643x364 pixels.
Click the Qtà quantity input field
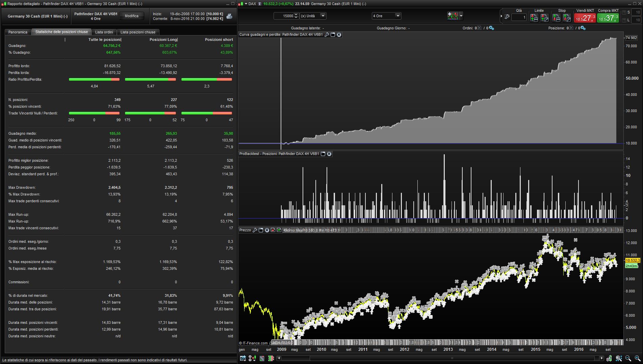tap(519, 17)
